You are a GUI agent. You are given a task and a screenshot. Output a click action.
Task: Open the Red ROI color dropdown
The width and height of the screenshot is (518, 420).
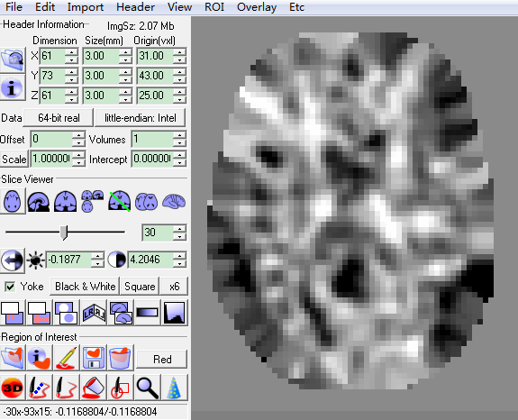[162, 360]
